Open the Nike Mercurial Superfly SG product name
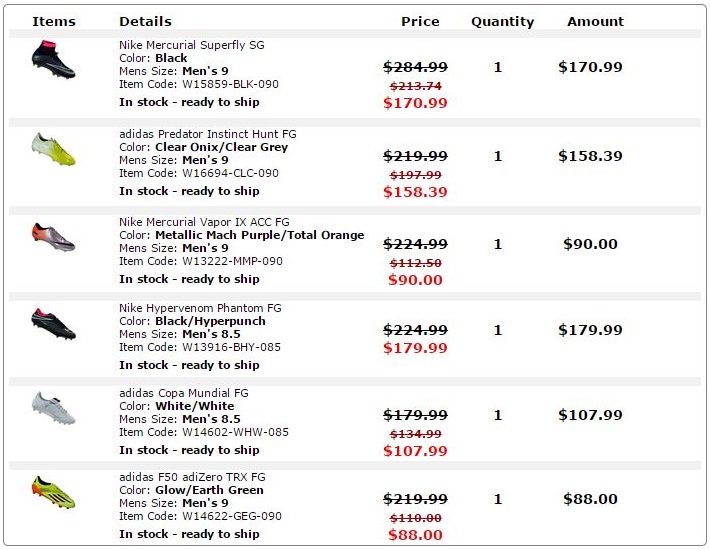This screenshot has height=550, width=710. [x=191, y=45]
